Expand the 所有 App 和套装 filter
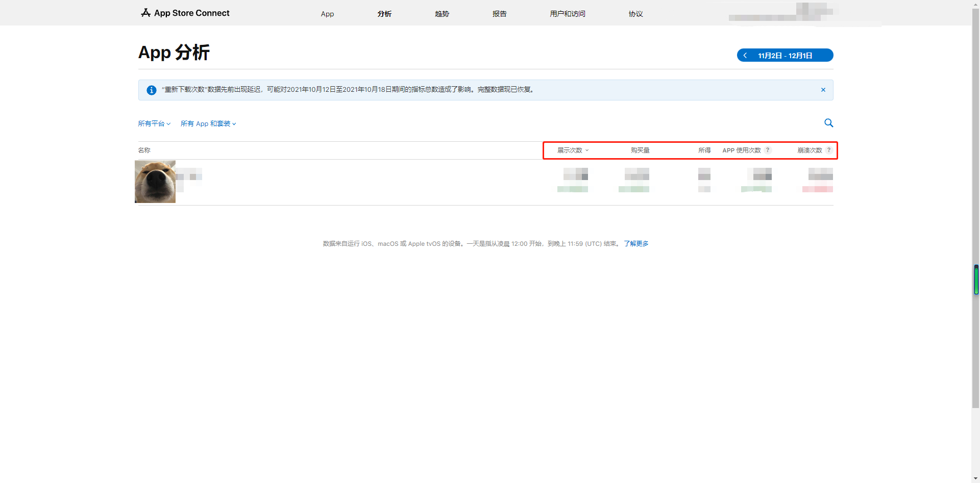The width and height of the screenshot is (980, 483). [208, 123]
